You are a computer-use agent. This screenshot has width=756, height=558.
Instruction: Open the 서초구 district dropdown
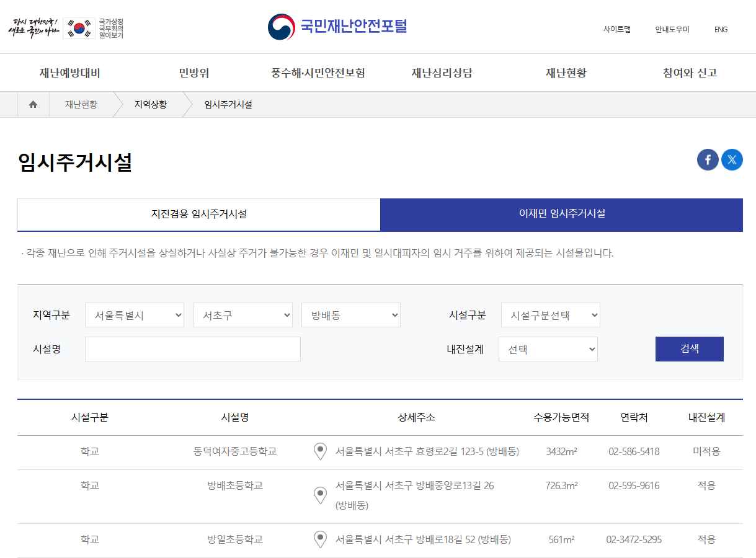(242, 315)
